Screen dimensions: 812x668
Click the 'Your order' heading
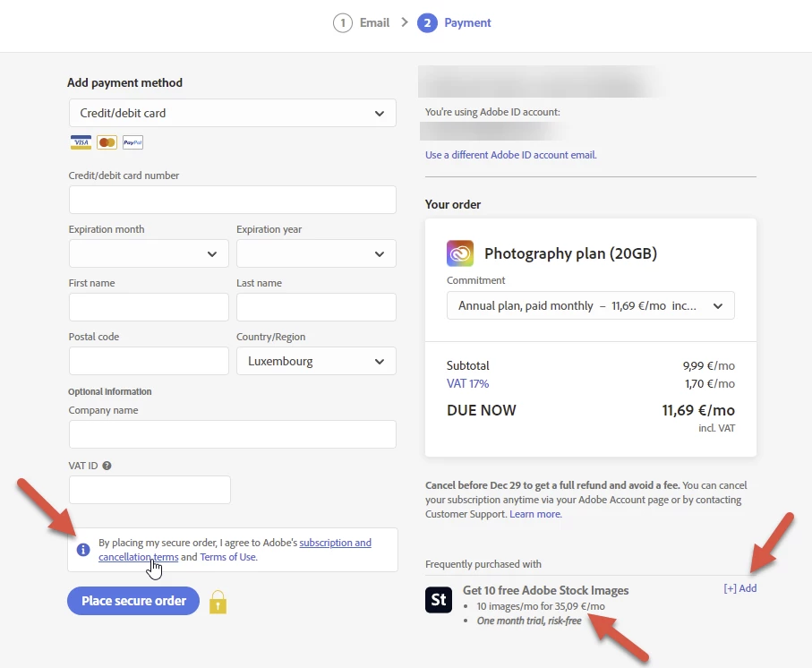coord(453,204)
